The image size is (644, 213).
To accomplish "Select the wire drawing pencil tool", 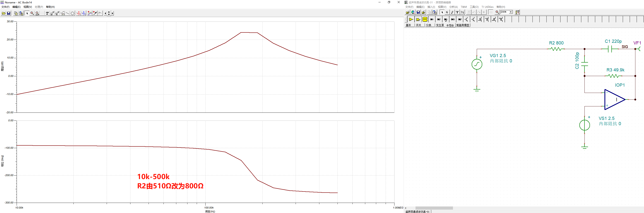I will tap(452, 12).
